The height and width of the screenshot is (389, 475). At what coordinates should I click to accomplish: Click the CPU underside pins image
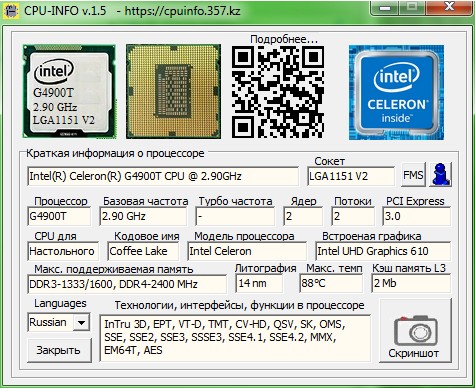[173, 91]
